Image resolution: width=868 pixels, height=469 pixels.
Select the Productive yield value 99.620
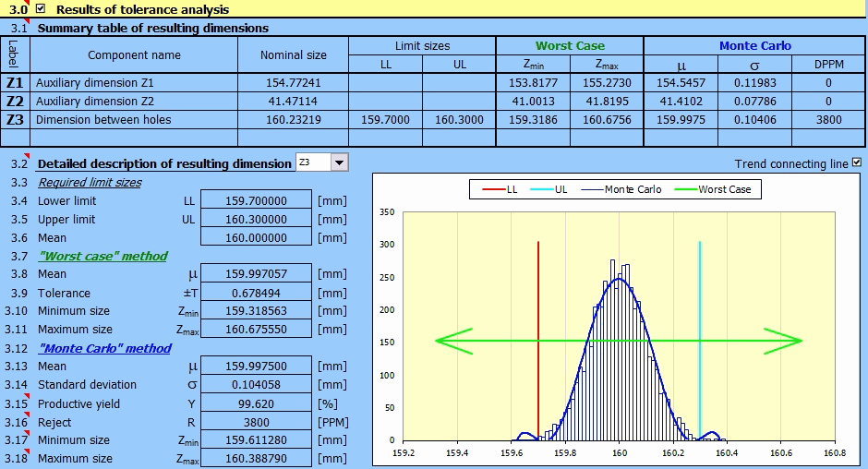coord(256,403)
